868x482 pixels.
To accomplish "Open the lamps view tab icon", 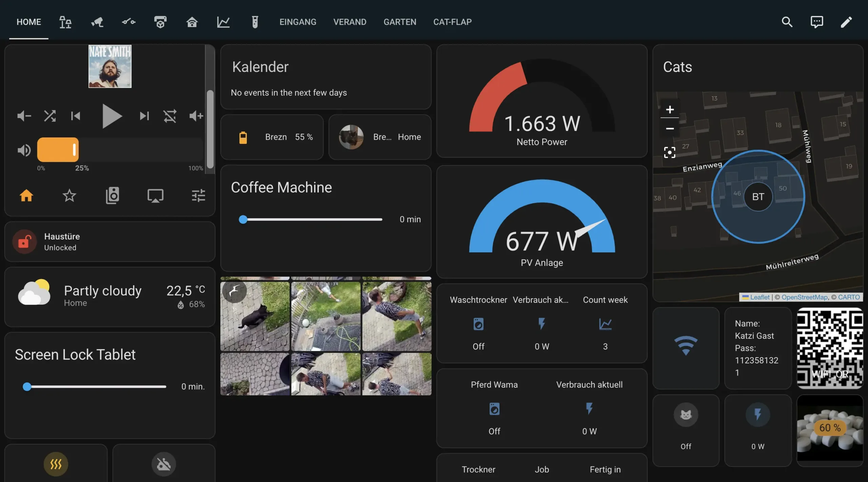I will coord(65,22).
